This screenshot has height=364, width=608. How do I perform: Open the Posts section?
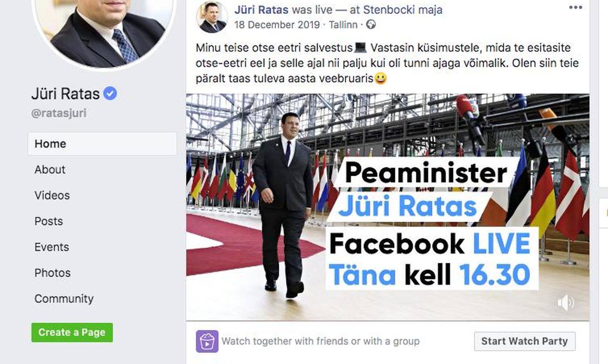[49, 221]
